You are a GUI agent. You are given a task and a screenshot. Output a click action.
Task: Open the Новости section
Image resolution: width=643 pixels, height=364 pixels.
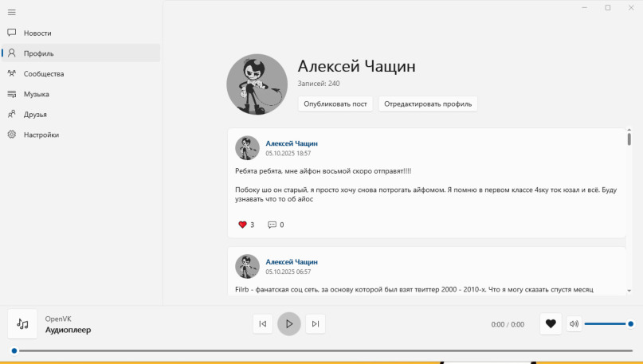[80, 33]
